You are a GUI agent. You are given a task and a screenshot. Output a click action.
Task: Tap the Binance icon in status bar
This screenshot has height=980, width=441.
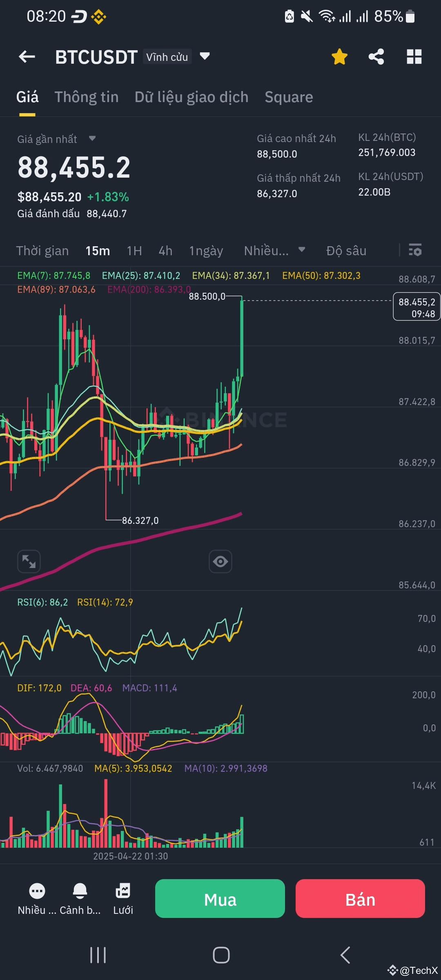tap(98, 17)
